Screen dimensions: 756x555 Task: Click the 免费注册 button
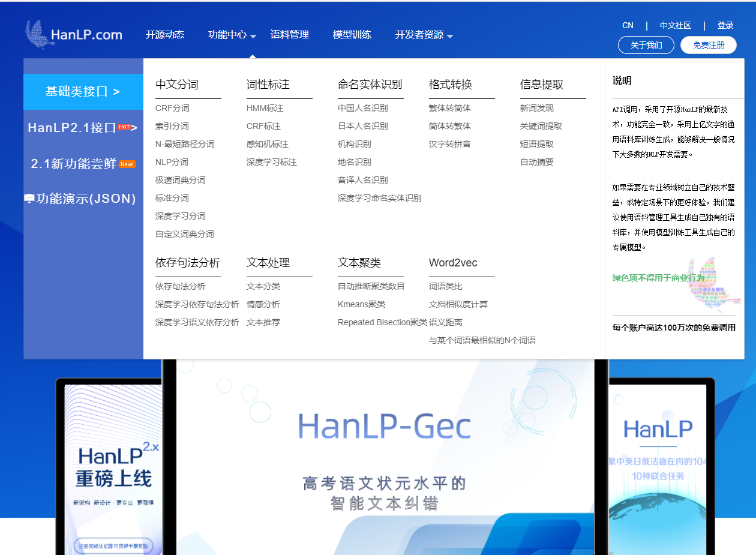[709, 45]
